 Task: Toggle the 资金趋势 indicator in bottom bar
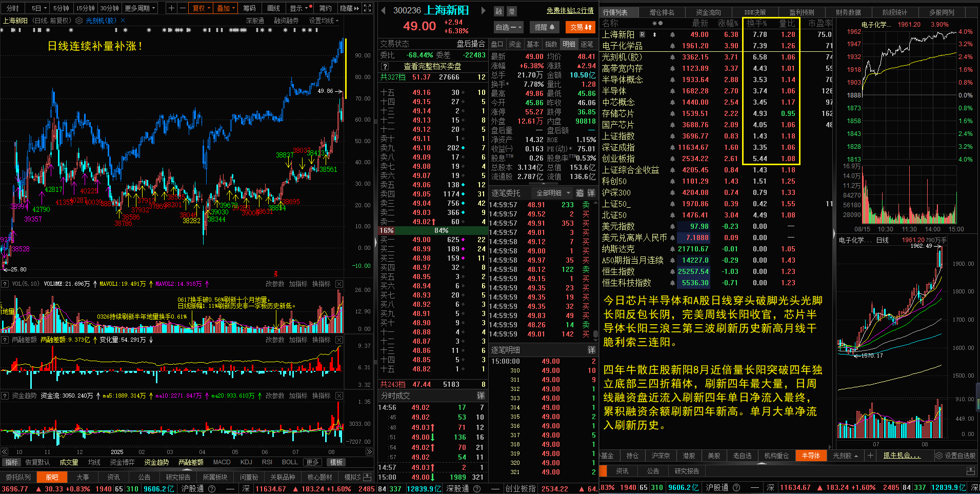coord(156,462)
